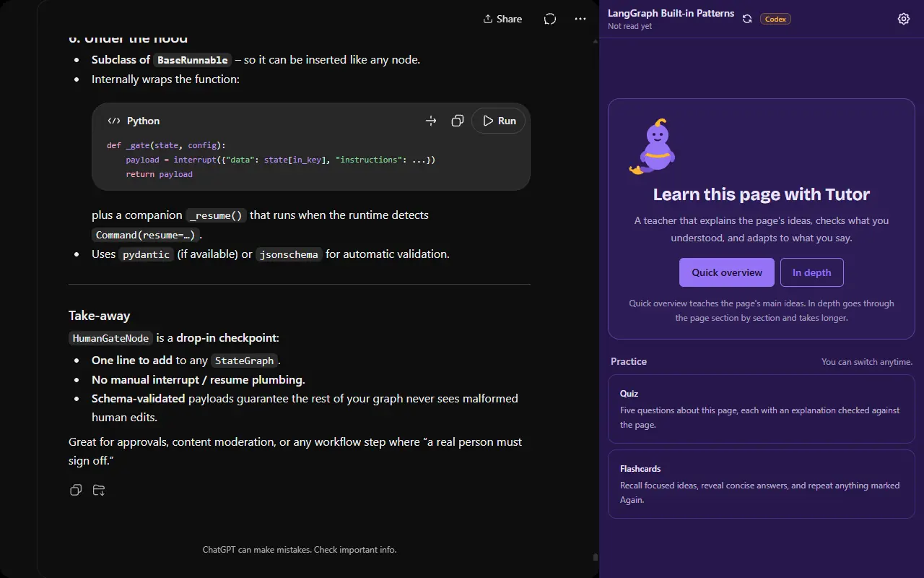924x578 pixels.
Task: Click the "def _gate(state, config):" code line
Action: [166, 145]
